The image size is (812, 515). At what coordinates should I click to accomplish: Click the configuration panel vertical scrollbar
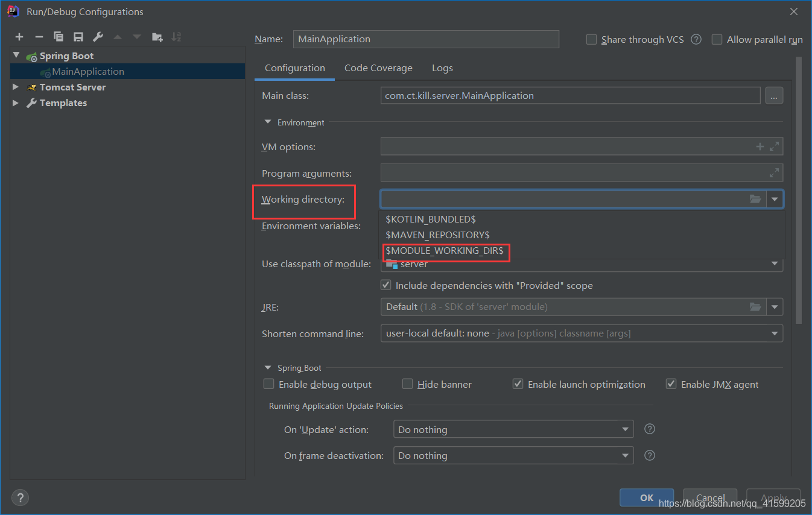(799, 191)
